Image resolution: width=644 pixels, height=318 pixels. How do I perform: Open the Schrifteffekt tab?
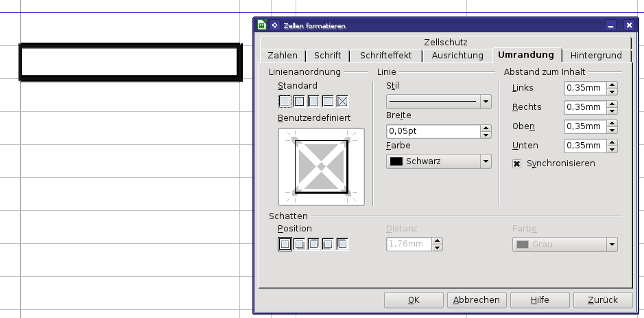coord(386,56)
